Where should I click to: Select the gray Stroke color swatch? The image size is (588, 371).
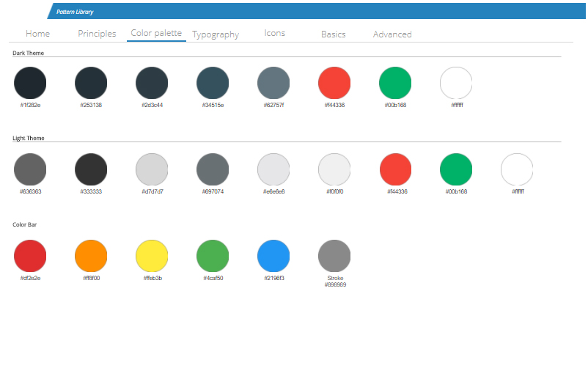point(334,256)
